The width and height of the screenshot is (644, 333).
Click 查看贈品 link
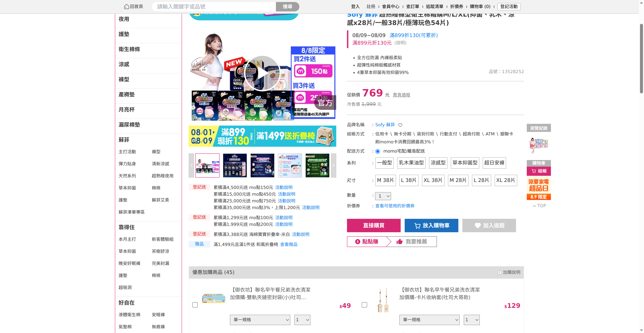(x=289, y=244)
